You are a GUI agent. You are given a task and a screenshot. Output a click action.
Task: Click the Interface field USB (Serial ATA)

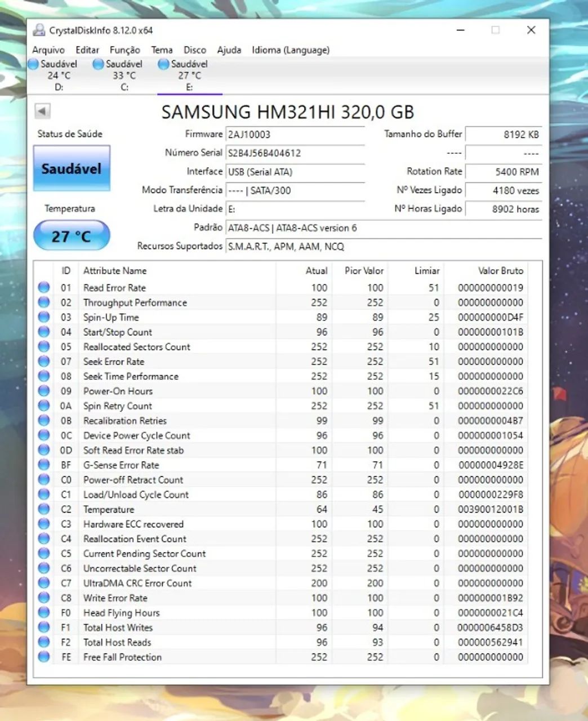coord(295,172)
